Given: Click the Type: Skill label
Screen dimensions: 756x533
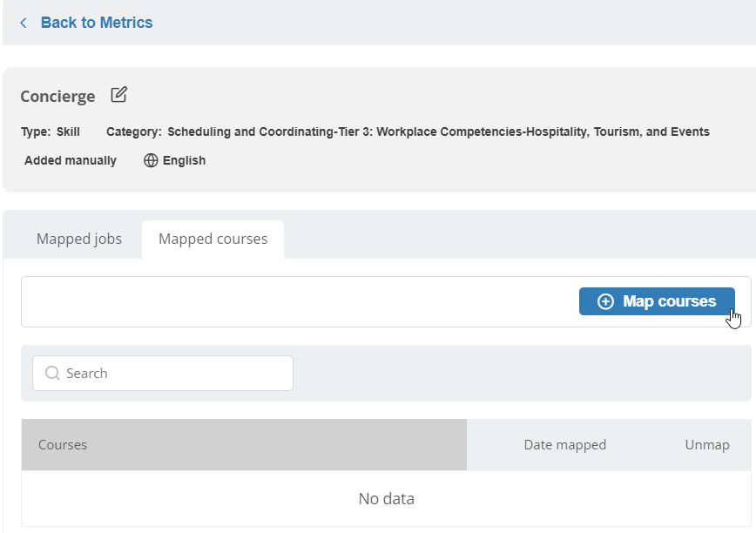Looking at the screenshot, I should 51,132.
